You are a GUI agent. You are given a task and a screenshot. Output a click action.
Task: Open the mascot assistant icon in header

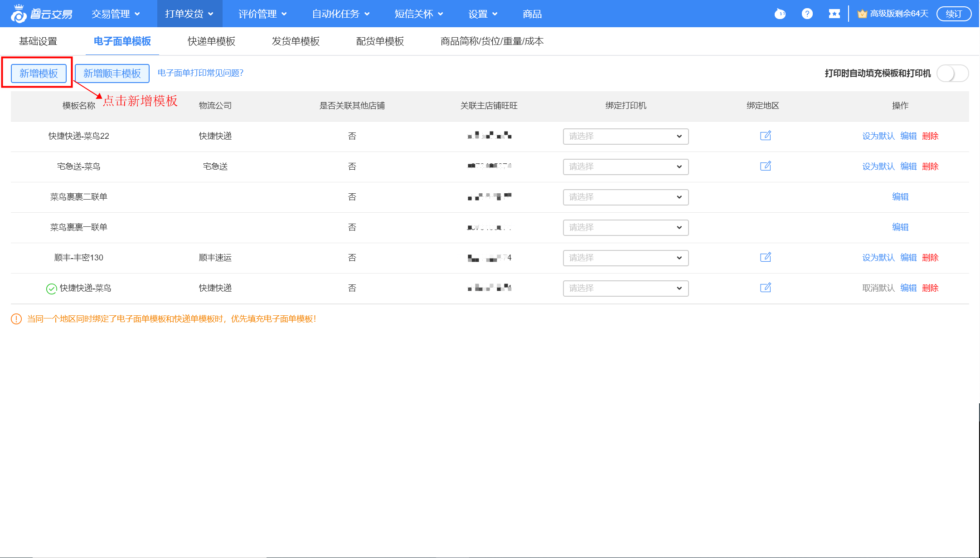click(x=780, y=14)
